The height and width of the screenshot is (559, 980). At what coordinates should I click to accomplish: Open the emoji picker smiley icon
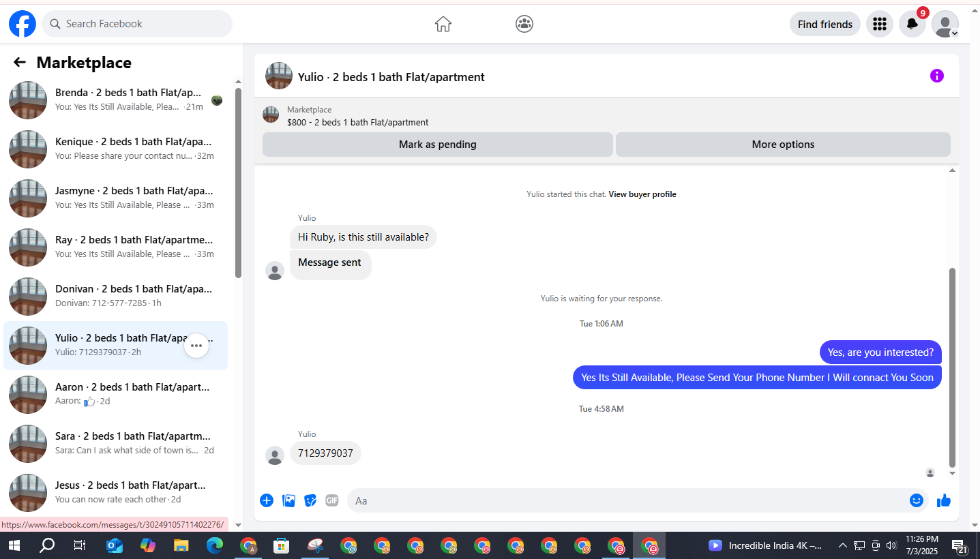click(x=917, y=500)
